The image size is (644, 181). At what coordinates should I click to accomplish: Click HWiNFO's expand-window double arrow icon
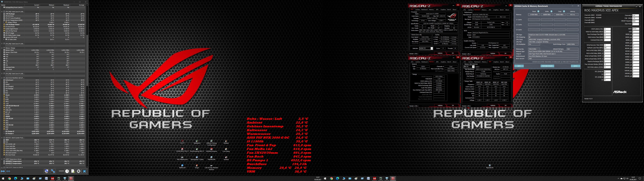pos(3,171)
